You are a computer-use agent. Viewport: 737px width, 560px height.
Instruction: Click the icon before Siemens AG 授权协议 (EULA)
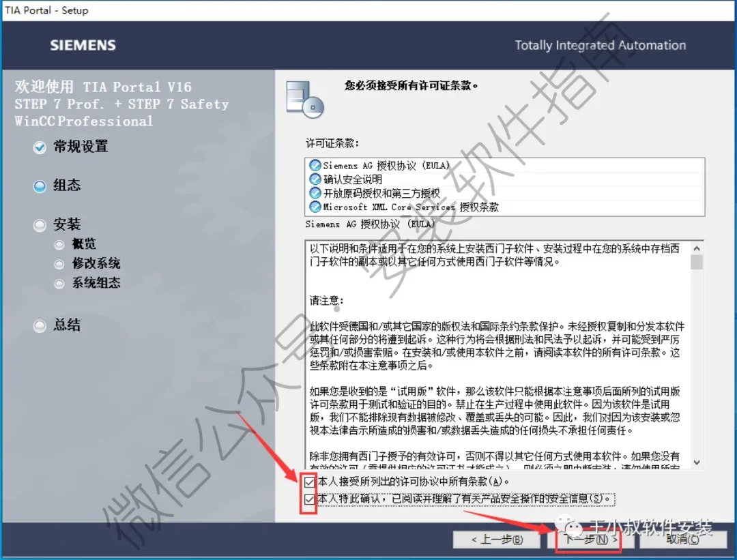315,165
